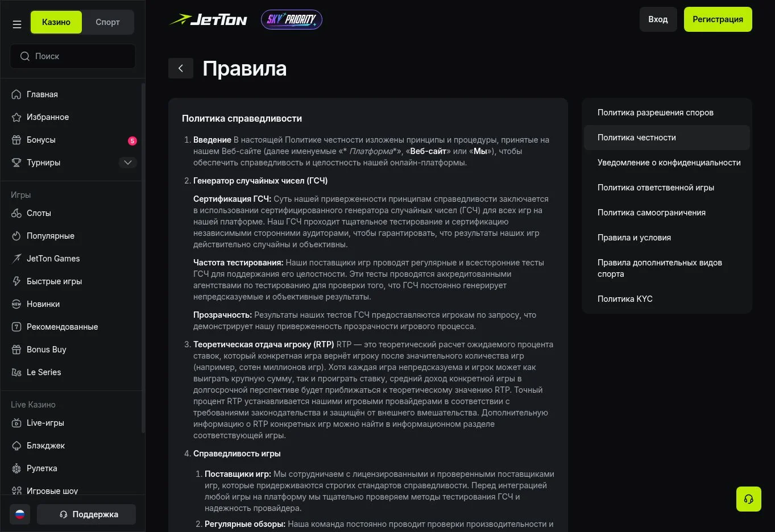
Task: Focus the Поиск search field
Action: pos(73,56)
